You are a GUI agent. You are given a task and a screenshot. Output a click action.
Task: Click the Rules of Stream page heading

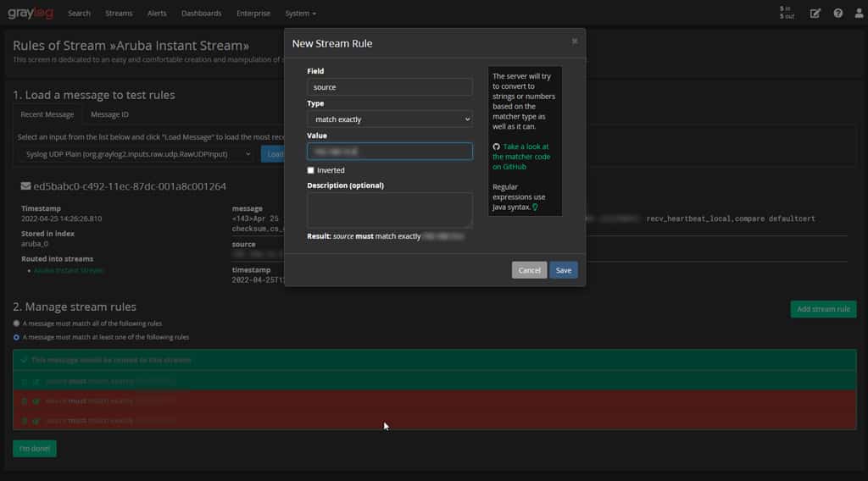coord(131,46)
